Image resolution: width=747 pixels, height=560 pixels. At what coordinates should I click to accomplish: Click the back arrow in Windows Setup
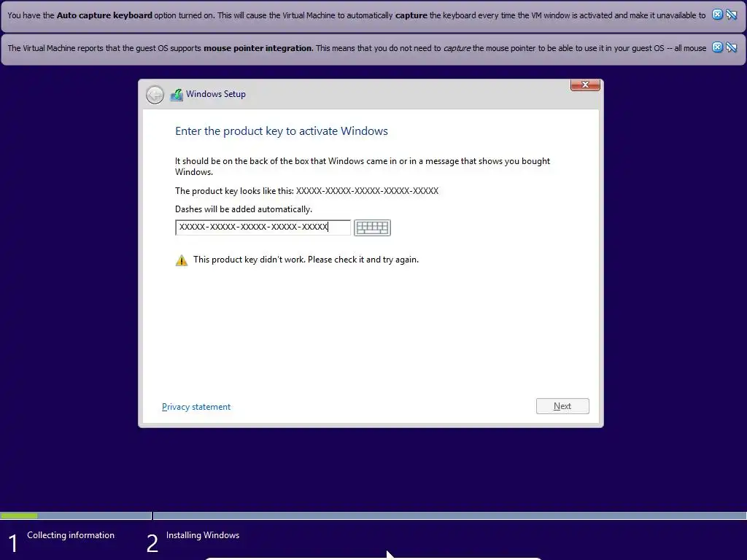155,94
